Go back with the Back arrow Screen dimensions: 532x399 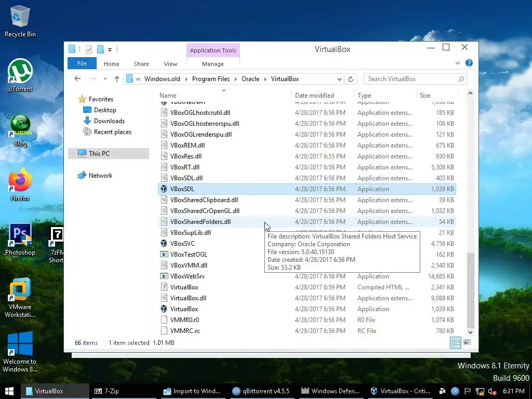point(78,79)
